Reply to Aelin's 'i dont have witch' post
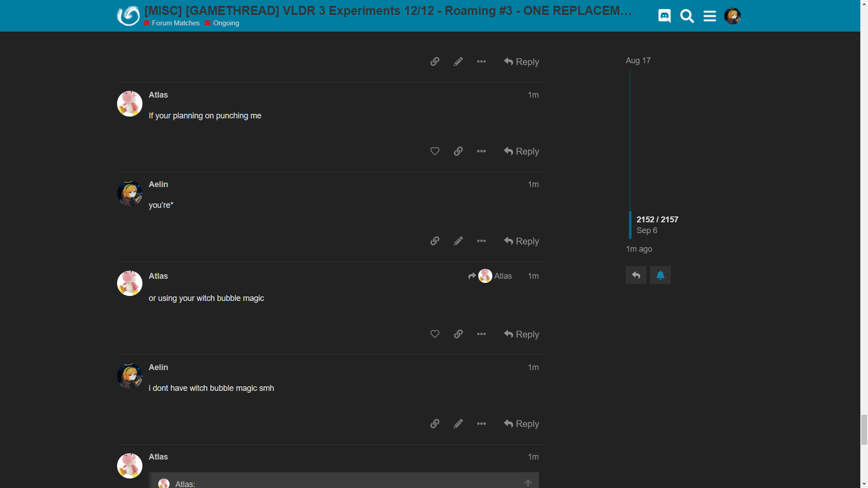The image size is (868, 488). pos(521,423)
